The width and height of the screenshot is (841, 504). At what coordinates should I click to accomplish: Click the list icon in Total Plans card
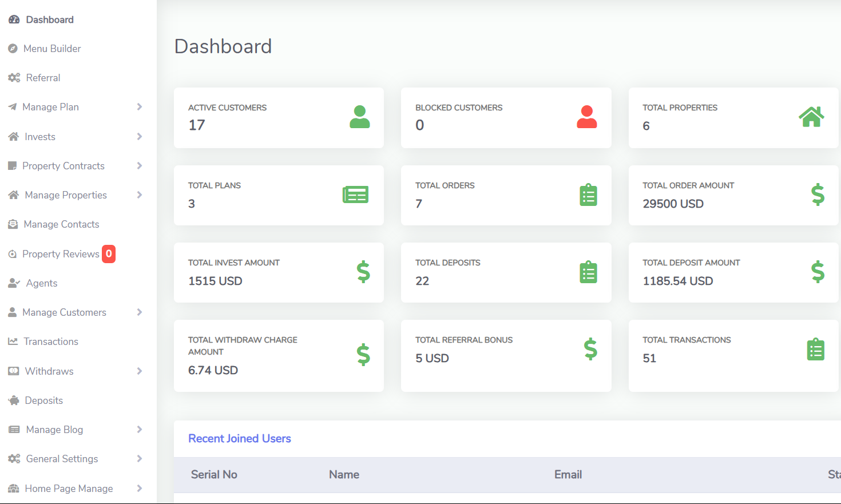pos(355,195)
